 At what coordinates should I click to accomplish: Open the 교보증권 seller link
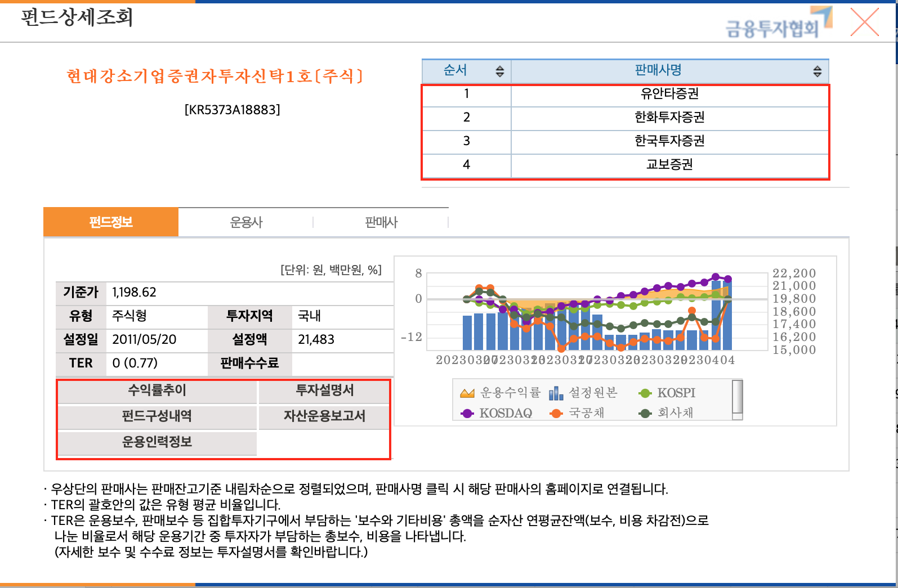[669, 164]
